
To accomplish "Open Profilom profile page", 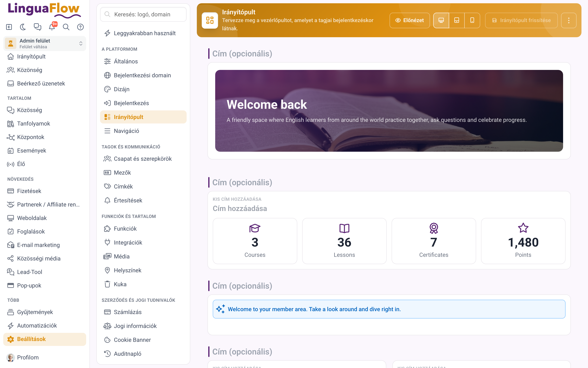I will pos(45,357).
